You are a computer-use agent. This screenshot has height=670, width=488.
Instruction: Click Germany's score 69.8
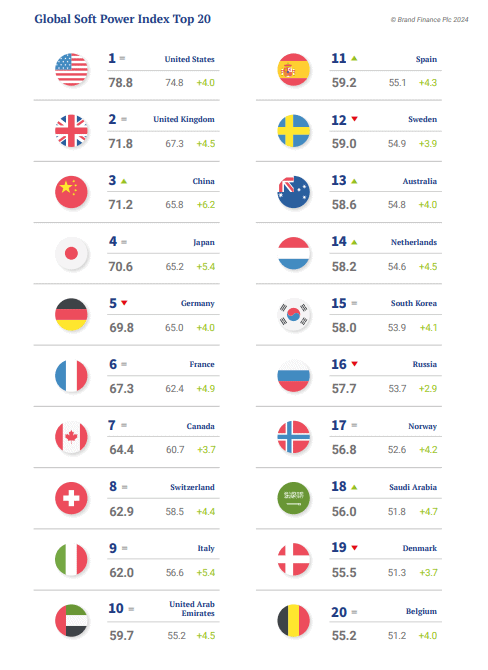(121, 328)
